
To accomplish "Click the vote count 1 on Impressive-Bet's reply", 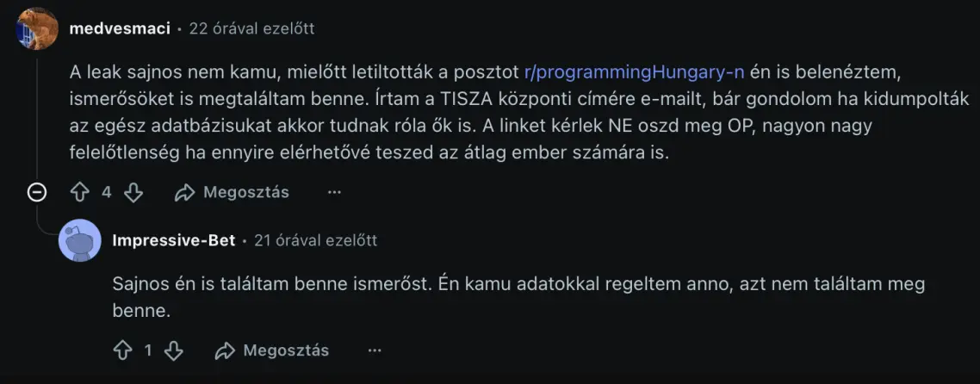I will [x=148, y=350].
